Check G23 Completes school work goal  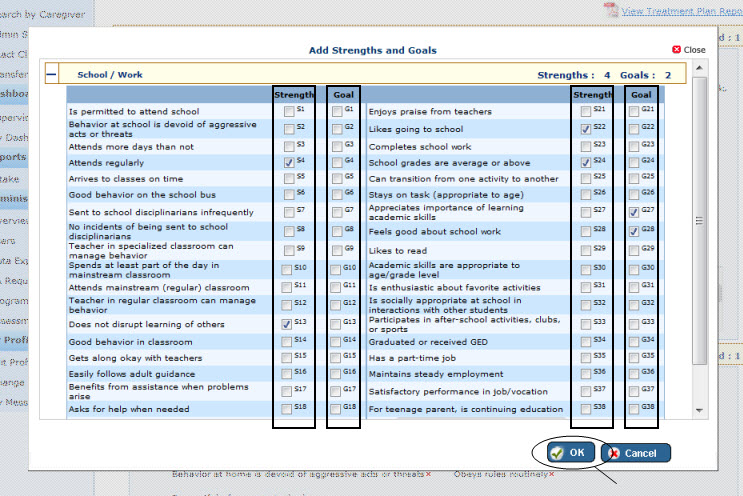coord(634,146)
